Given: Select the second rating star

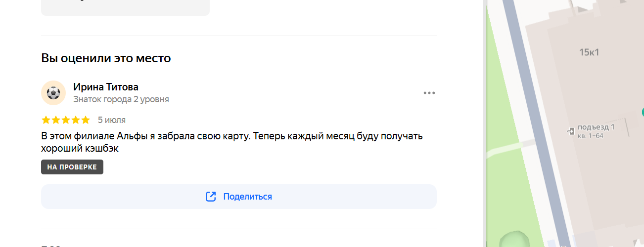Looking at the screenshot, I should pos(56,120).
